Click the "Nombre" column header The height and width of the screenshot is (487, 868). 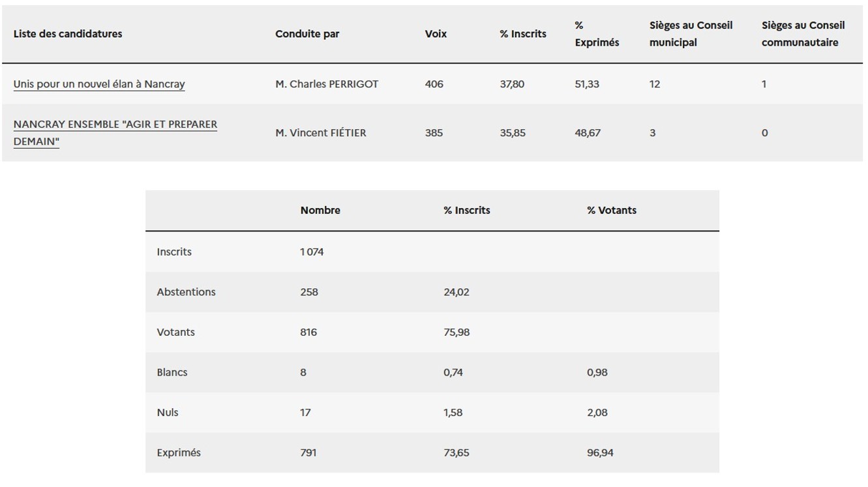[x=320, y=211]
